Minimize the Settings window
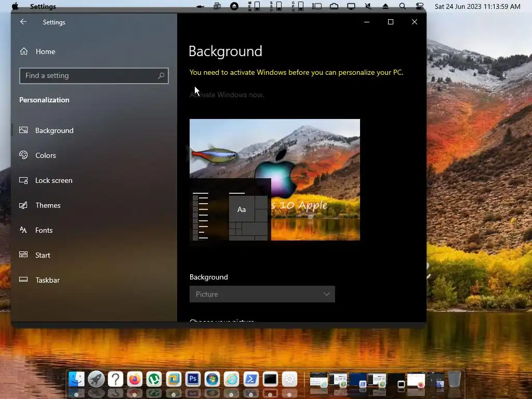 [x=367, y=22]
